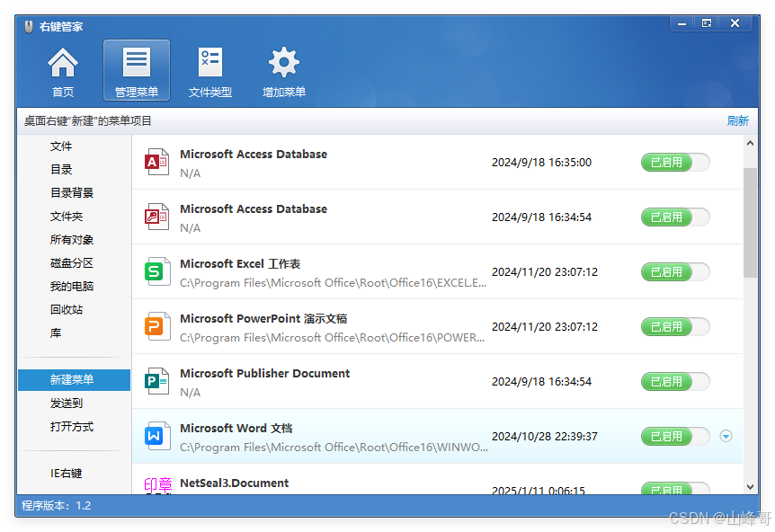Disable the Microsoft Excel 工作表 entry
Screen dimensions: 775x532
[x=675, y=271]
